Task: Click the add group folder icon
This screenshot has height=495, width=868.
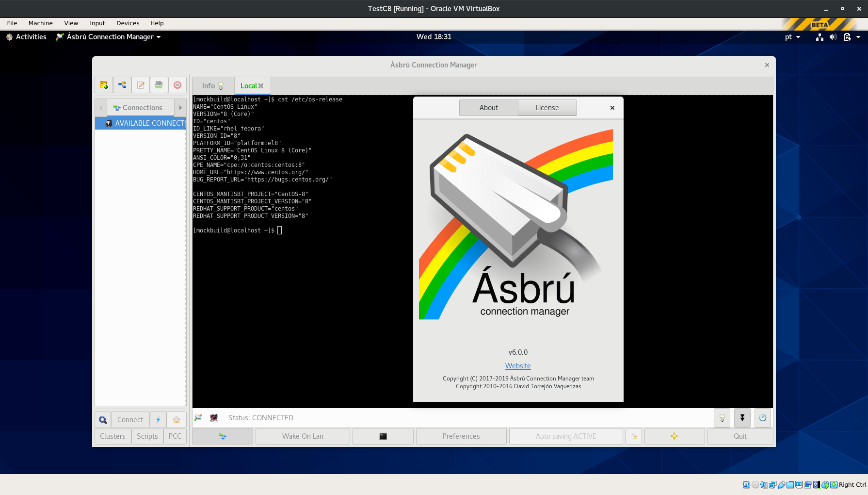Action: pyautogui.click(x=103, y=85)
